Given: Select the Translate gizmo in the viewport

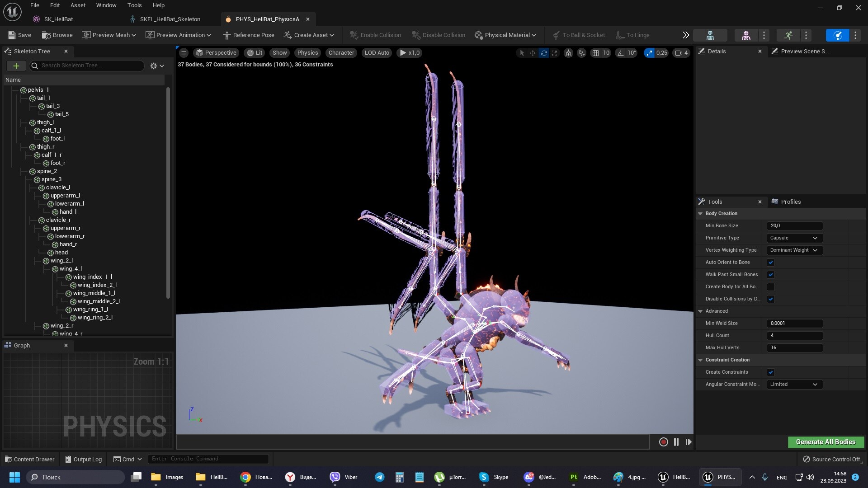Looking at the screenshot, I should 533,53.
